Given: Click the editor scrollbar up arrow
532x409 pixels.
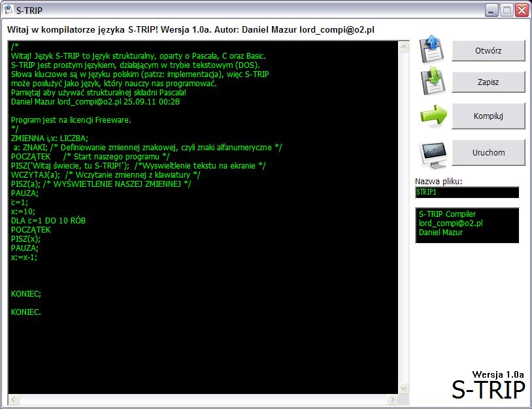Looking at the screenshot, I should [403, 46].
